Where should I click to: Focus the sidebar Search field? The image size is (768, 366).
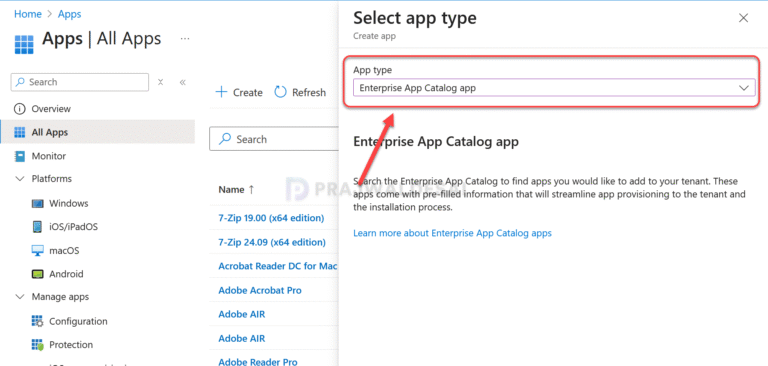pyautogui.click(x=80, y=82)
